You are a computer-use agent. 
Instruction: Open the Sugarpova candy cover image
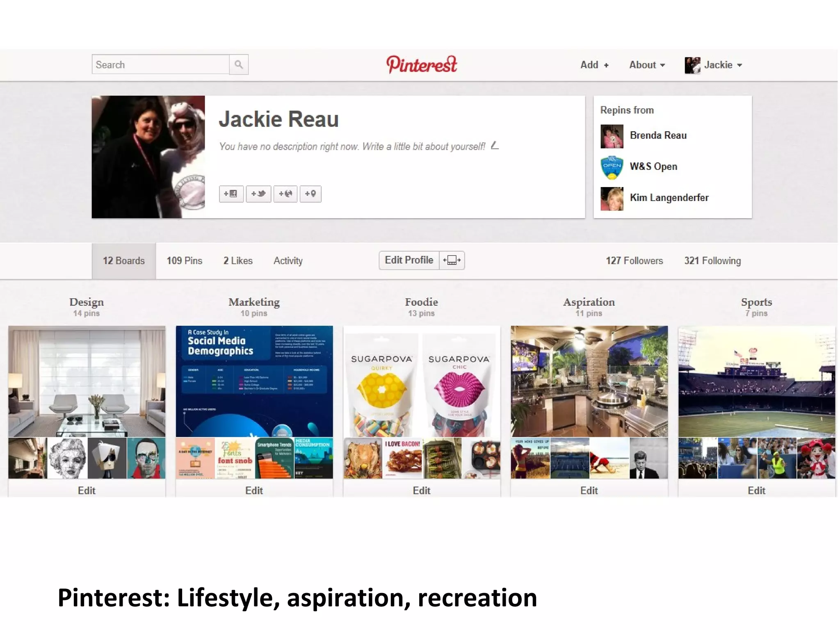tap(422, 381)
